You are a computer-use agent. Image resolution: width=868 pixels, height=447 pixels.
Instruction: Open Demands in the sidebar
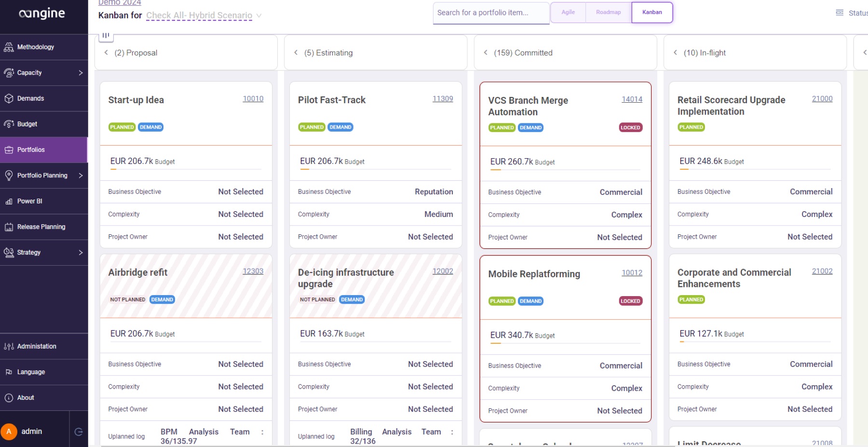pyautogui.click(x=44, y=98)
